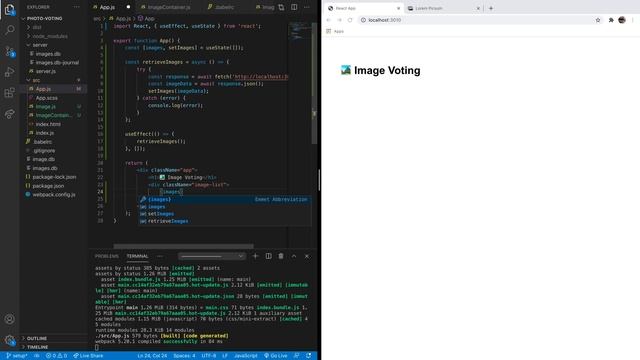The image size is (640, 360).
Task: Open the browser extensions puzzle icon
Action: tap(611, 20)
